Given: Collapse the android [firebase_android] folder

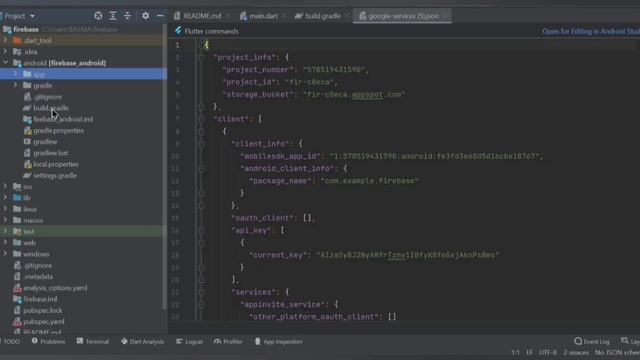Looking at the screenshot, I should [x=5, y=63].
